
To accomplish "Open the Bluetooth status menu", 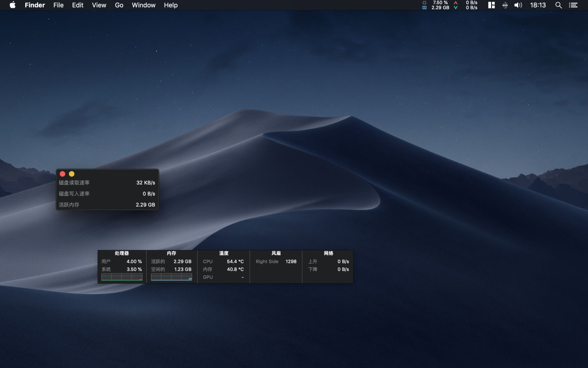I will (505, 5).
